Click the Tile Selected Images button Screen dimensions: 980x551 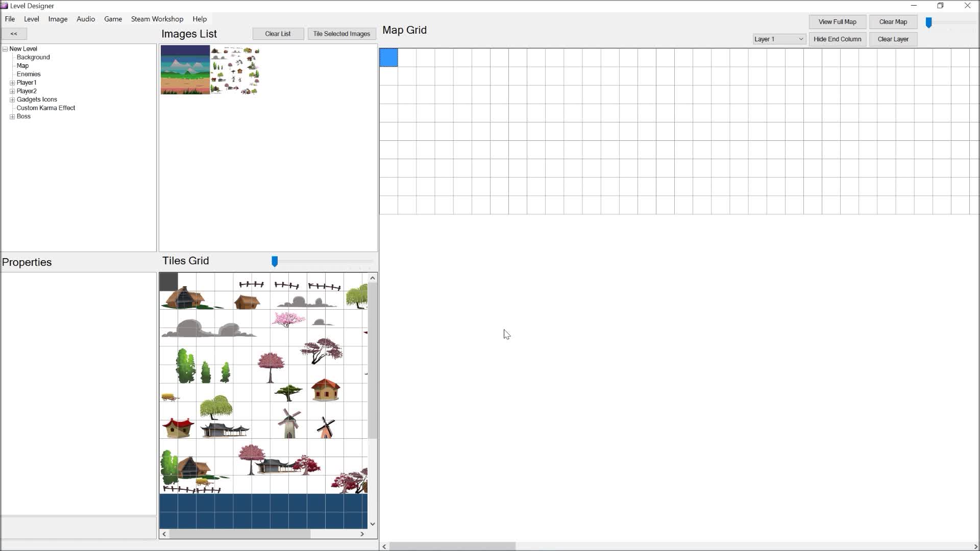pyautogui.click(x=341, y=34)
